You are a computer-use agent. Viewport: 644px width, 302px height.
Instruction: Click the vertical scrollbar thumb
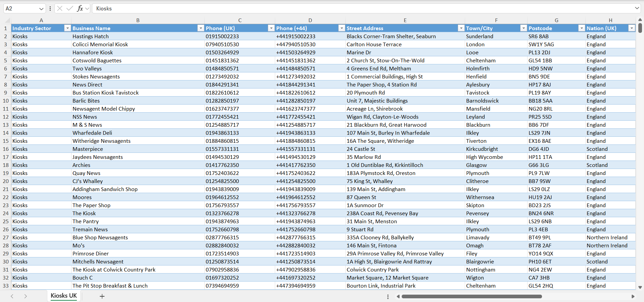click(x=640, y=28)
